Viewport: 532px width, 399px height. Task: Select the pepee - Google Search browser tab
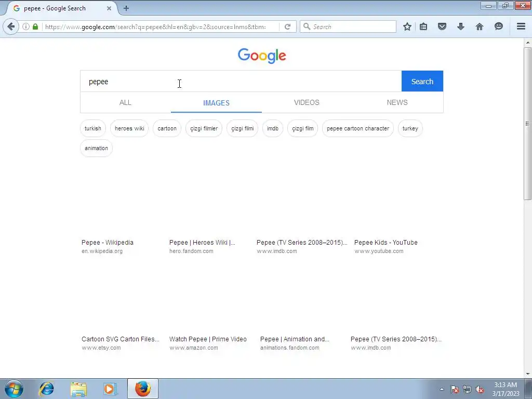[x=61, y=8]
